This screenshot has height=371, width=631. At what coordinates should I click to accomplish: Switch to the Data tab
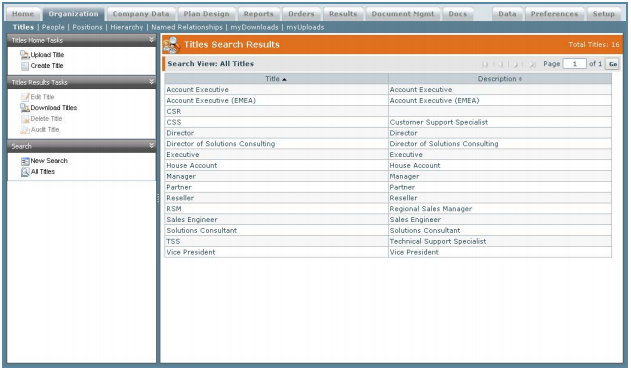point(507,14)
